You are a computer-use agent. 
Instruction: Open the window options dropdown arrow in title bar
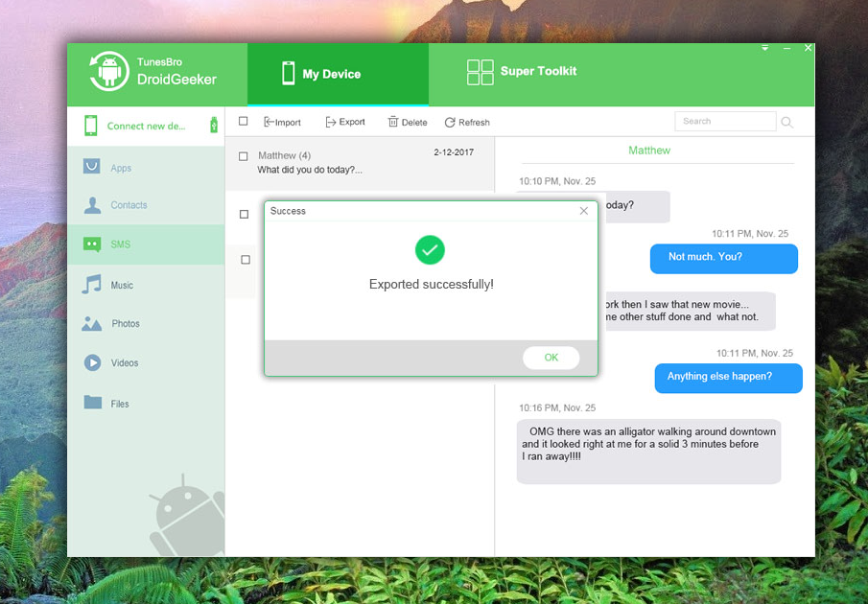[x=764, y=48]
